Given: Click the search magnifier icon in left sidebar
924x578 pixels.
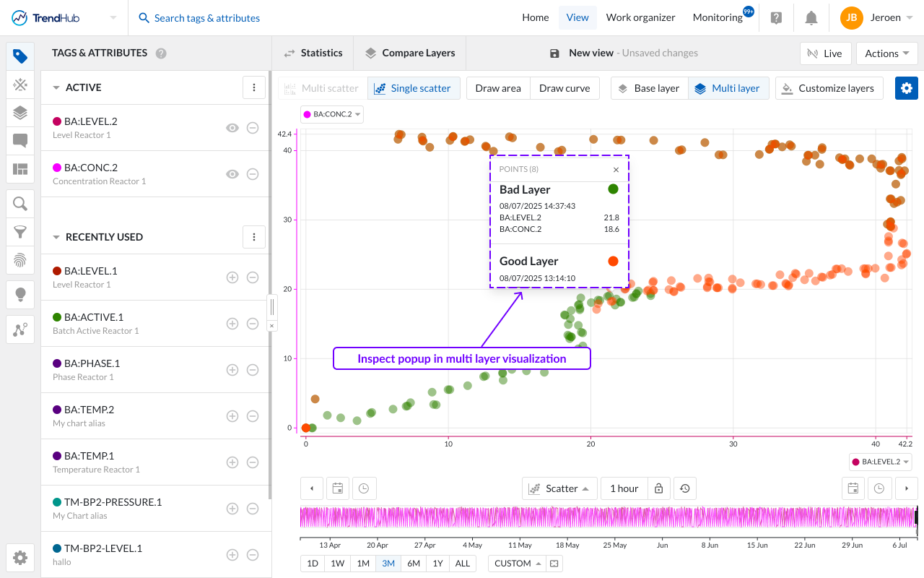Looking at the screenshot, I should tap(20, 204).
